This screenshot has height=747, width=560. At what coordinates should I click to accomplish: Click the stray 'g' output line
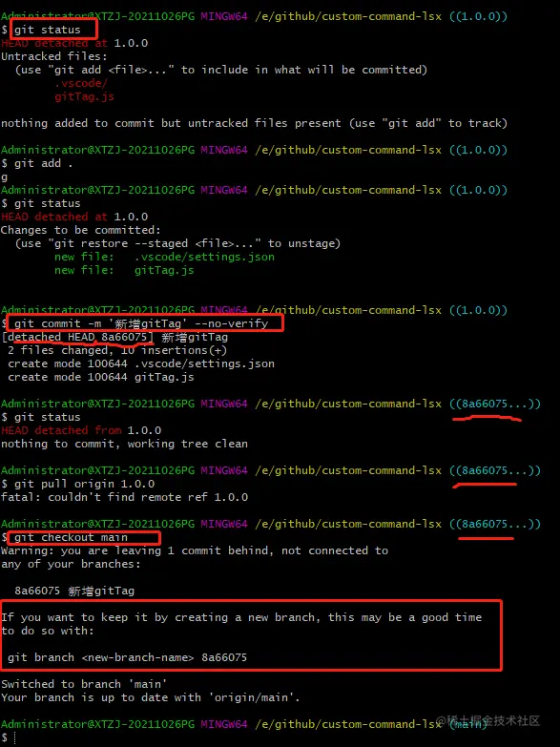4,176
